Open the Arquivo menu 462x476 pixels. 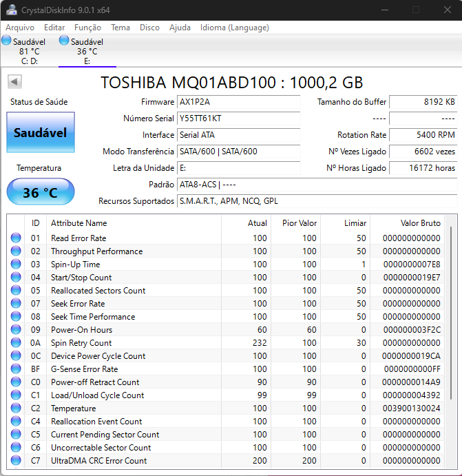pos(20,28)
